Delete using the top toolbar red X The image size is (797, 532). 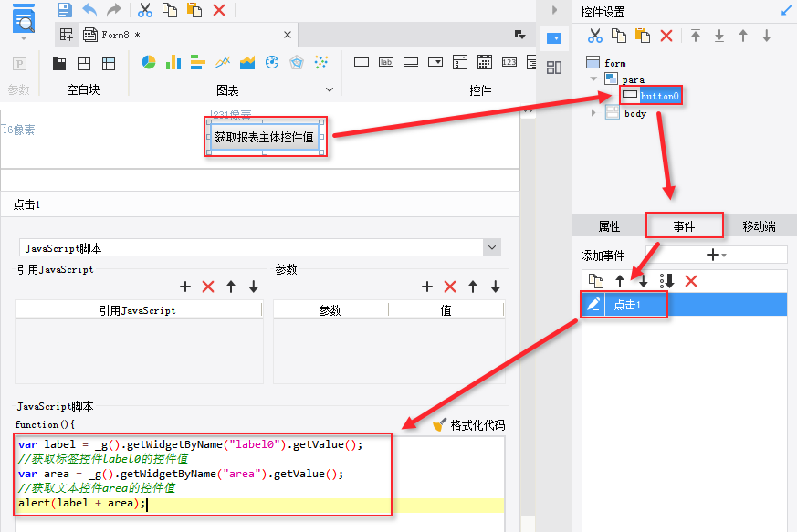[x=219, y=10]
